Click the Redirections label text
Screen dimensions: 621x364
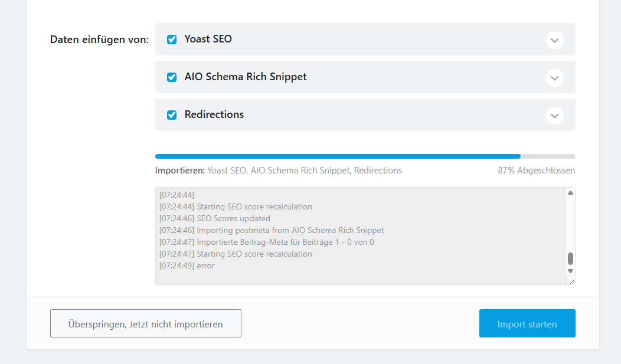(214, 114)
